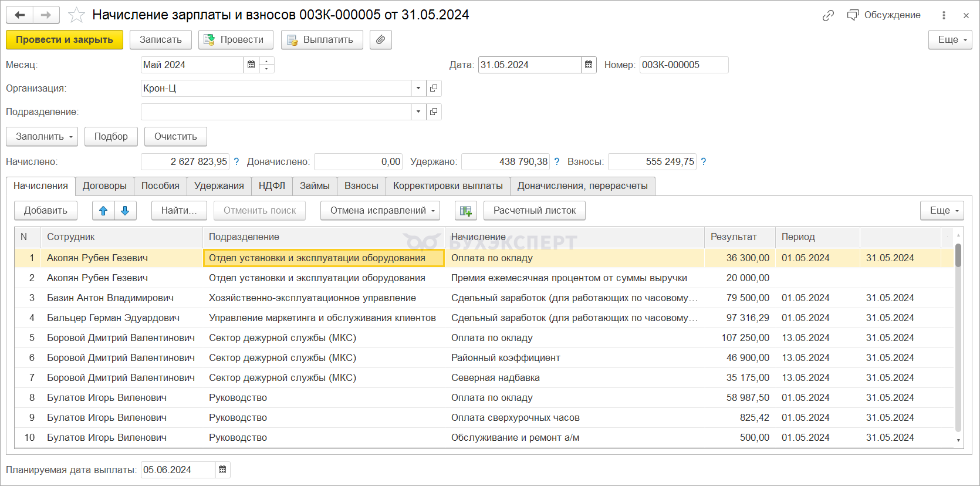This screenshot has height=486, width=980.
Task: Navigate back with left arrow button
Action: point(20,15)
